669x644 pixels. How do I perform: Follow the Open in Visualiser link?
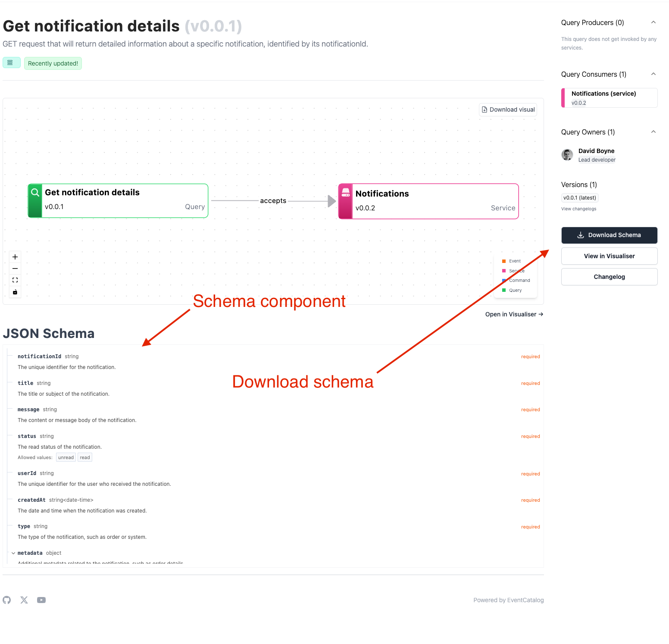(514, 314)
